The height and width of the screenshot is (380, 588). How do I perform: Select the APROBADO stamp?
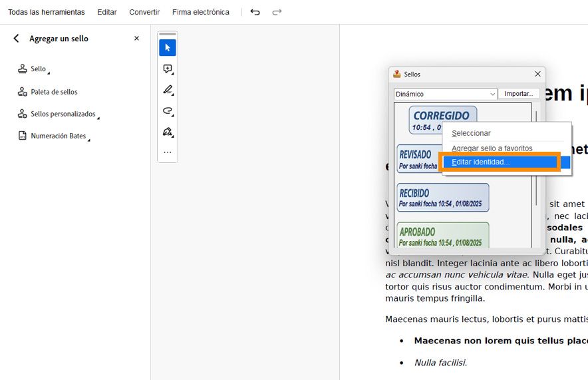[x=443, y=235]
